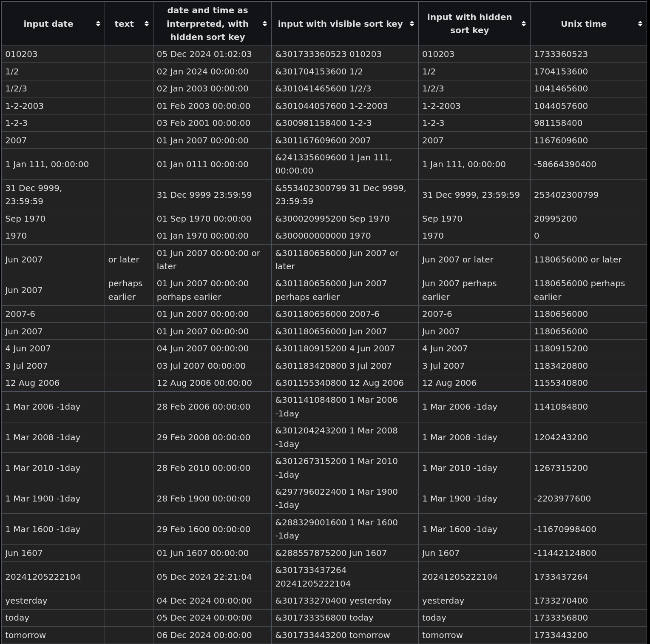Select cell '05 Dec 2024 22:21:04'
The image size is (650, 644).
[212, 577]
